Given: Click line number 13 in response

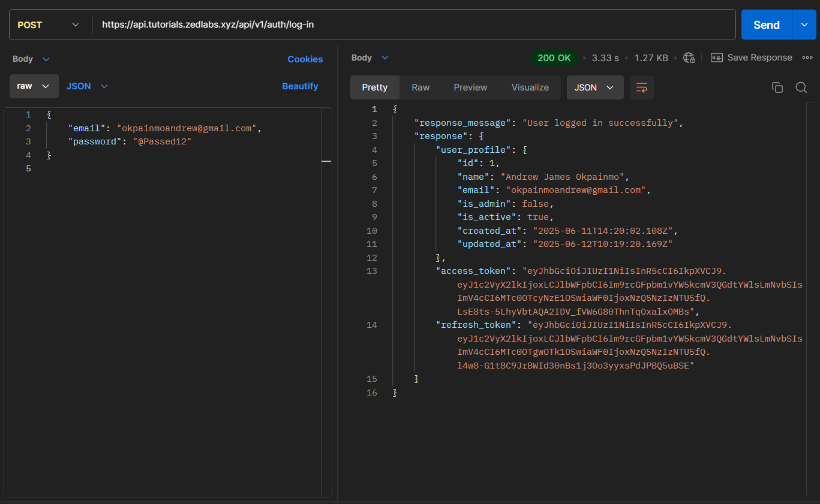Looking at the screenshot, I should 372,271.
